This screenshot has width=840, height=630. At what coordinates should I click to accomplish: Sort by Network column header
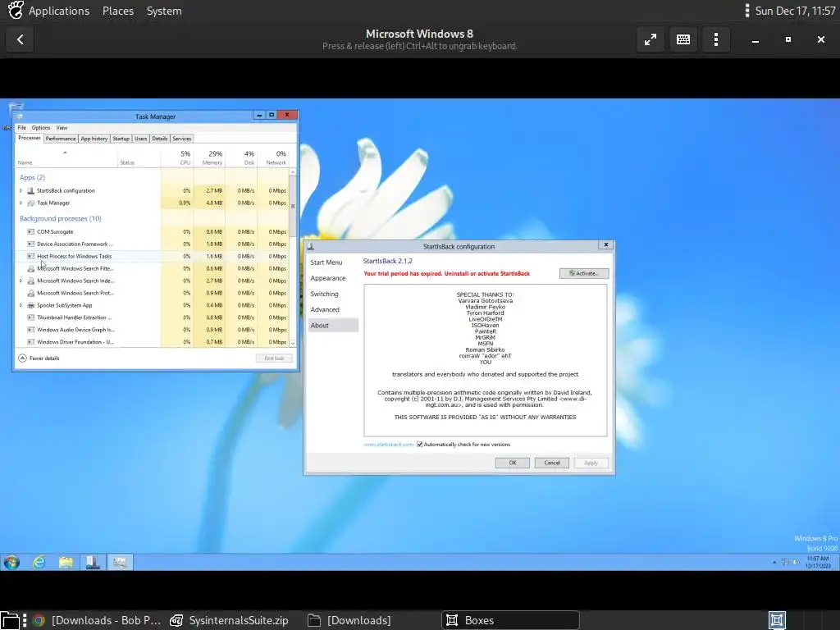(273, 158)
